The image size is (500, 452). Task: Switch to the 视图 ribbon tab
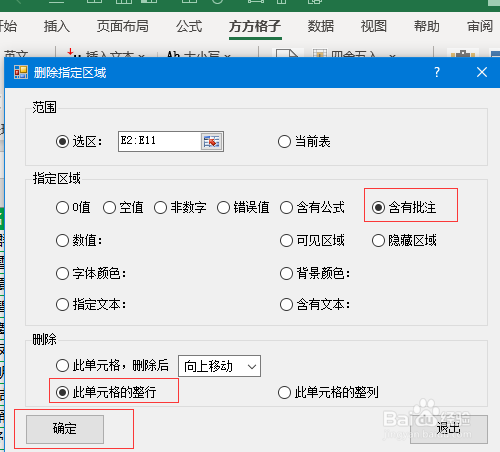coord(374,26)
